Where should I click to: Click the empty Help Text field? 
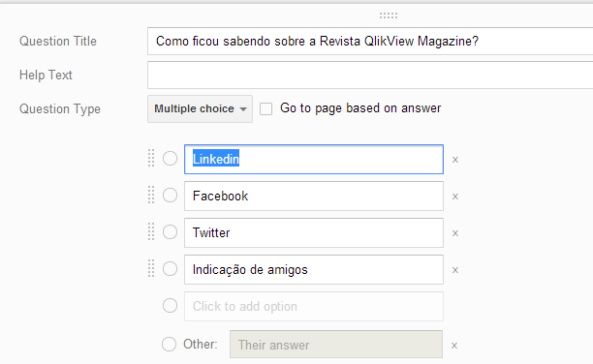[x=370, y=75]
